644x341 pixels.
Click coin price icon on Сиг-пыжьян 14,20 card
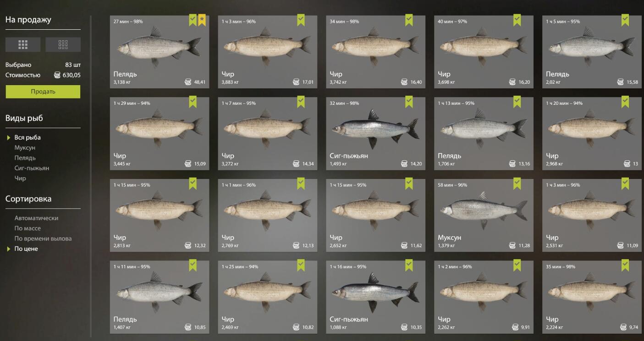[404, 164]
